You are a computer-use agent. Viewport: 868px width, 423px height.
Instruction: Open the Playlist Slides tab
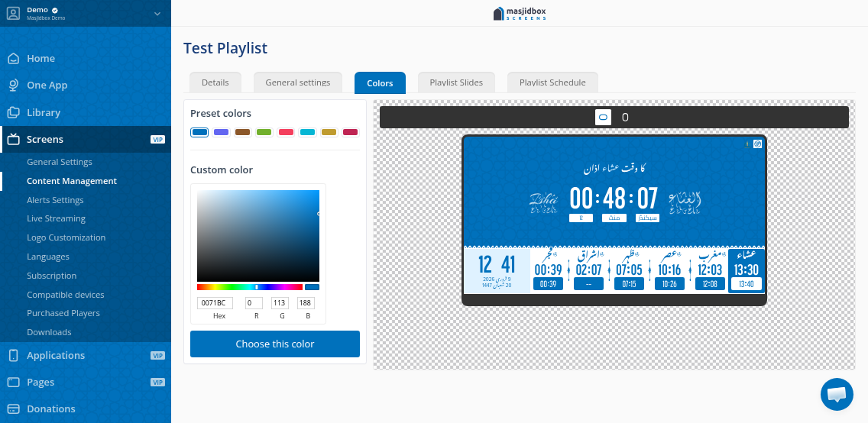tap(456, 82)
